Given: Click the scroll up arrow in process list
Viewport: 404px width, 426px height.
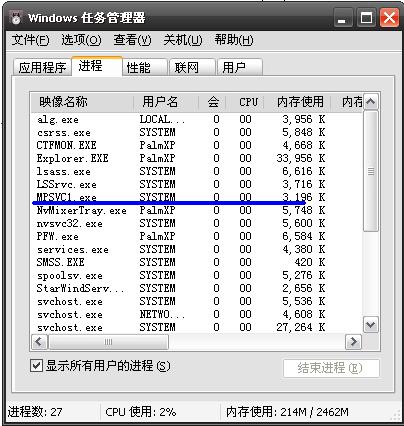Looking at the screenshot, I should click(371, 102).
